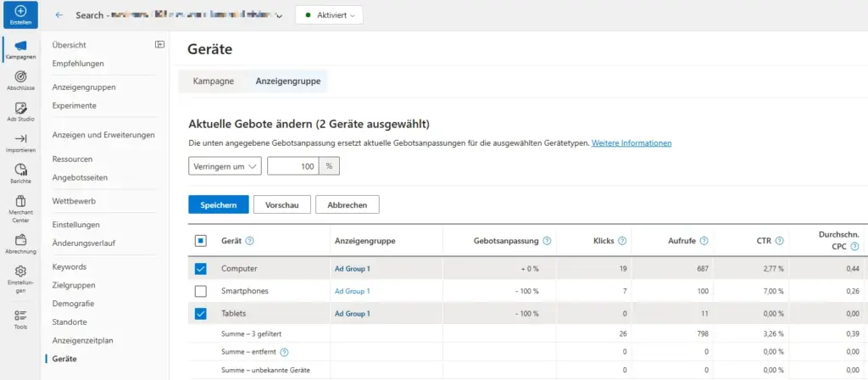Click the Klicks column header

click(x=603, y=241)
